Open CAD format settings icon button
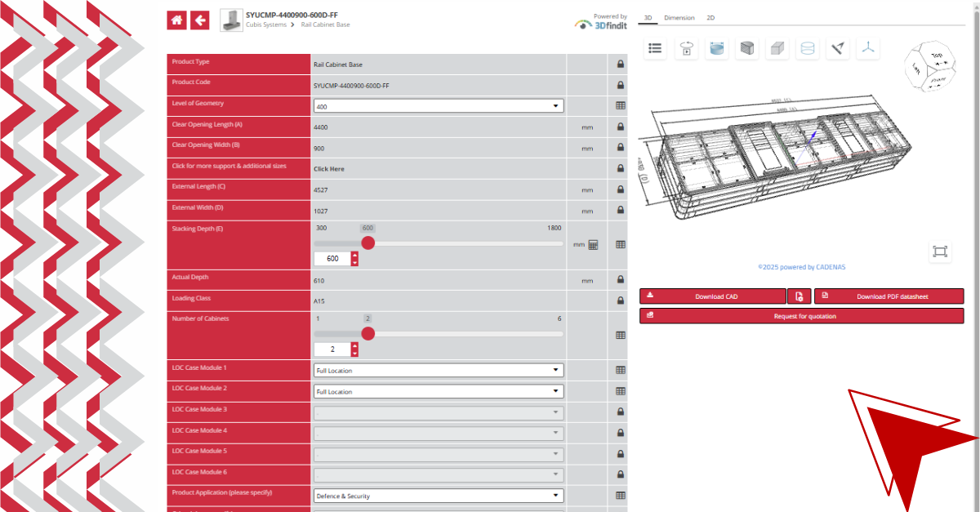Screen dimensions: 980x512 click(799, 296)
